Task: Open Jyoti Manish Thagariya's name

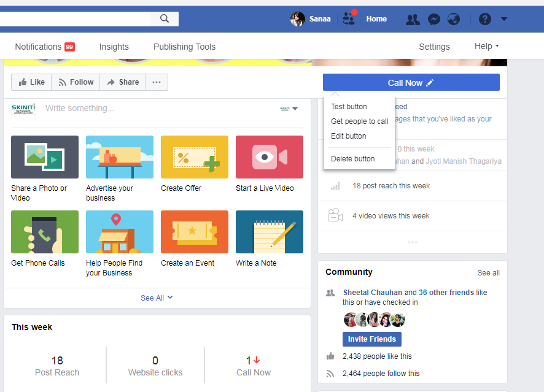Action: (x=464, y=161)
